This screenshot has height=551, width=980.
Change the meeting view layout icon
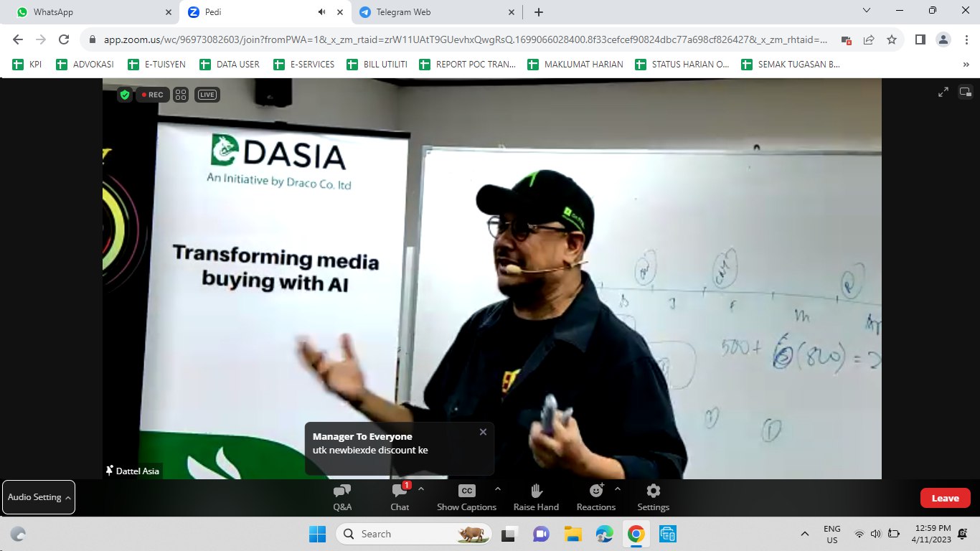[965, 92]
